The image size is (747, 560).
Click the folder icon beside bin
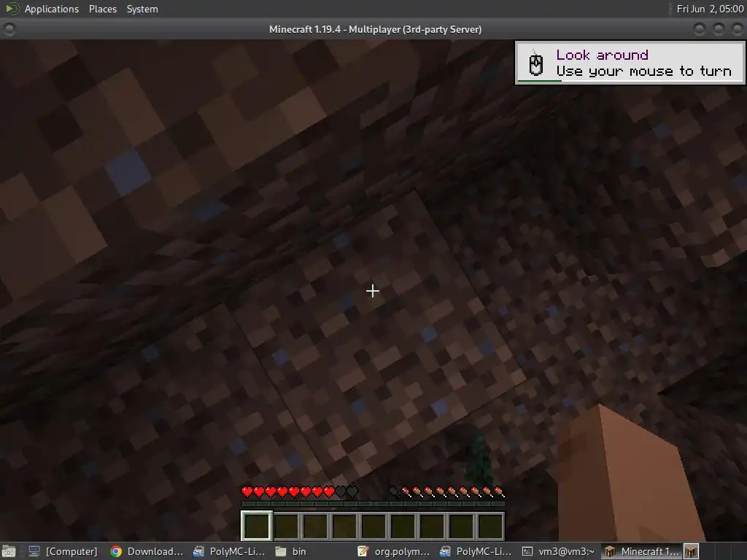coord(281,551)
